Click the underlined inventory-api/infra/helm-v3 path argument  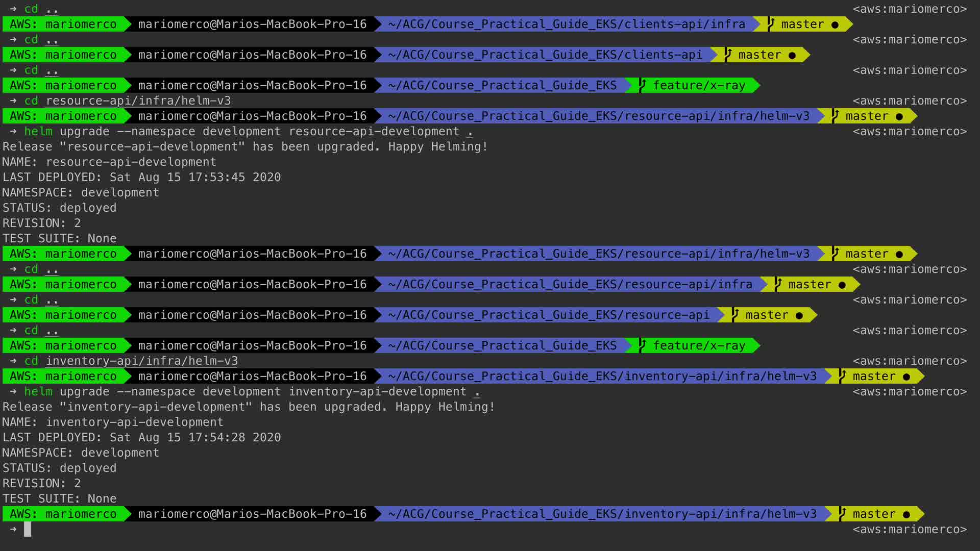coord(141,361)
